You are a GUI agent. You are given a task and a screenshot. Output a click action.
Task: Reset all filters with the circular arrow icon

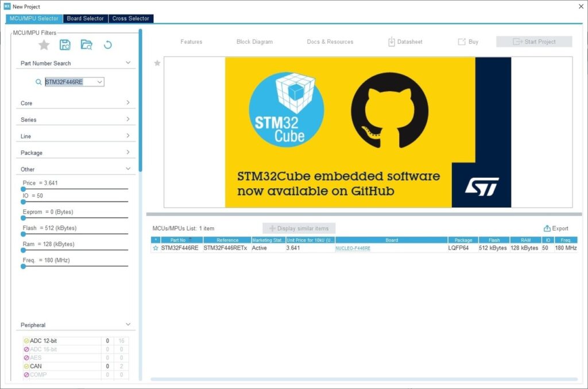click(107, 45)
